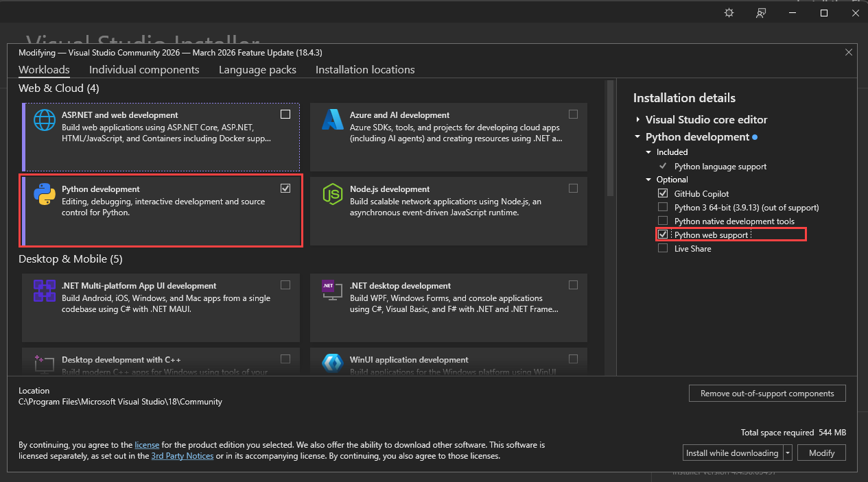
Task: Tick the .NET desktop development checkbox
Action: coord(574,285)
